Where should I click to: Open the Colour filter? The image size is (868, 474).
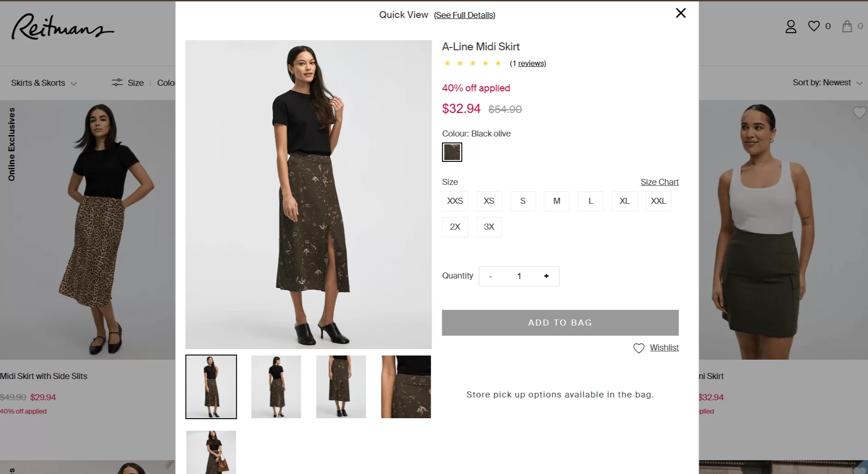(x=167, y=83)
